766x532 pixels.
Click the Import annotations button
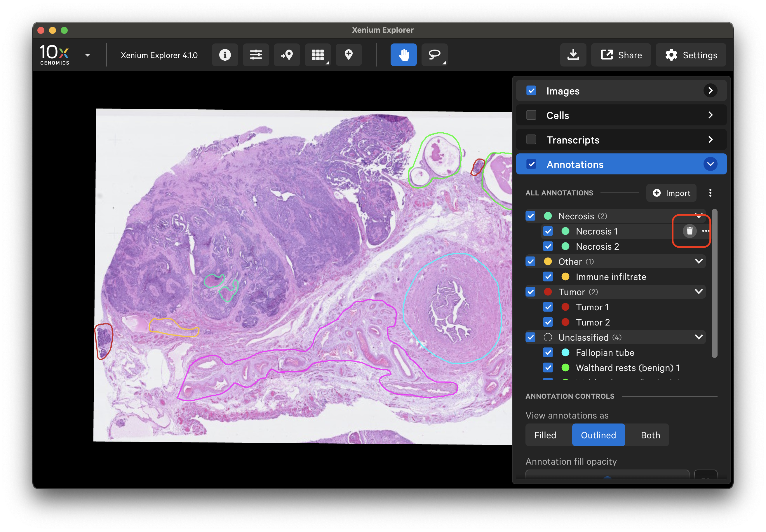coord(671,193)
